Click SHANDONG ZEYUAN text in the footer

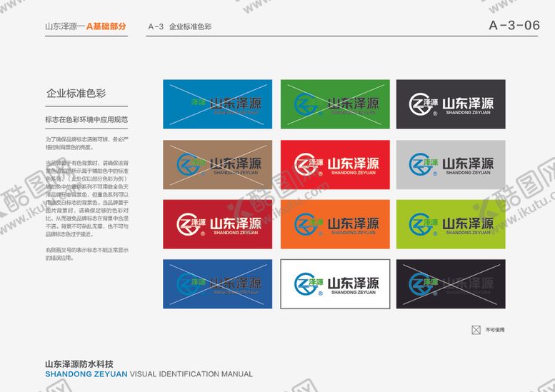click(x=86, y=373)
